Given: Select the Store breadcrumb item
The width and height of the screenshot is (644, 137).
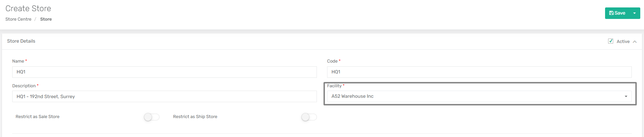Looking at the screenshot, I should click(x=46, y=19).
